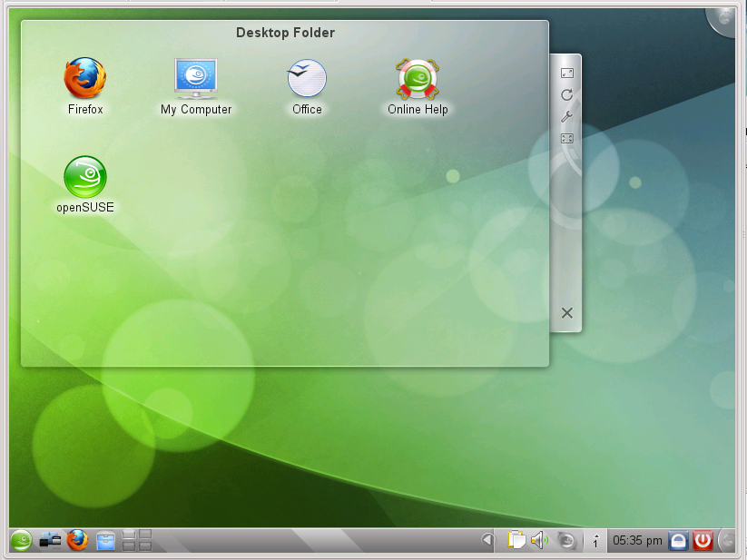
Task: Launch Firefox from the panel
Action: [77, 540]
